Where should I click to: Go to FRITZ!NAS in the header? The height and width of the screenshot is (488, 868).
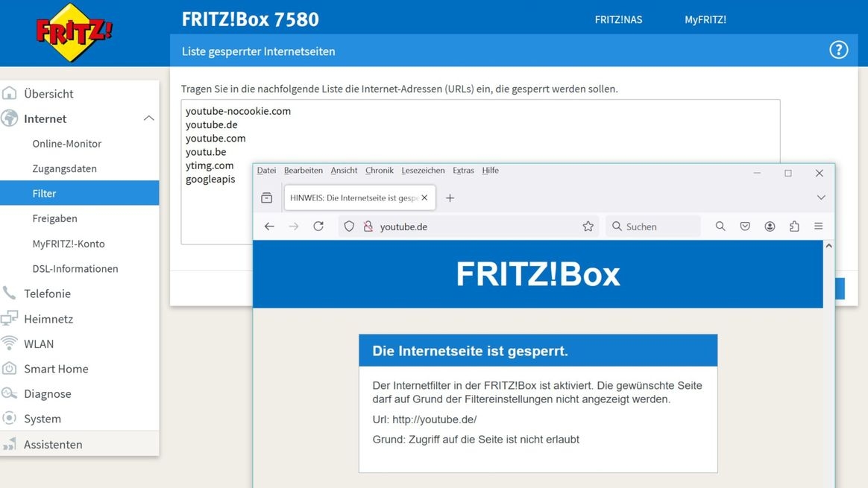tap(618, 20)
